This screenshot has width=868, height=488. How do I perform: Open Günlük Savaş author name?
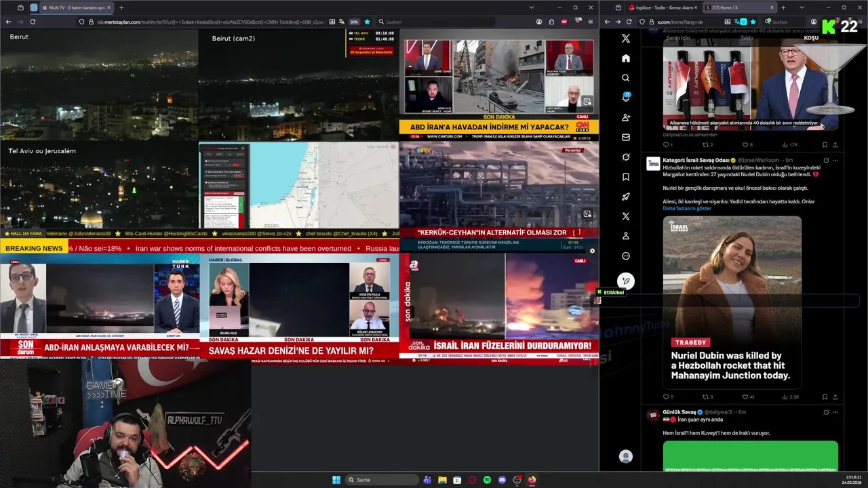click(679, 412)
